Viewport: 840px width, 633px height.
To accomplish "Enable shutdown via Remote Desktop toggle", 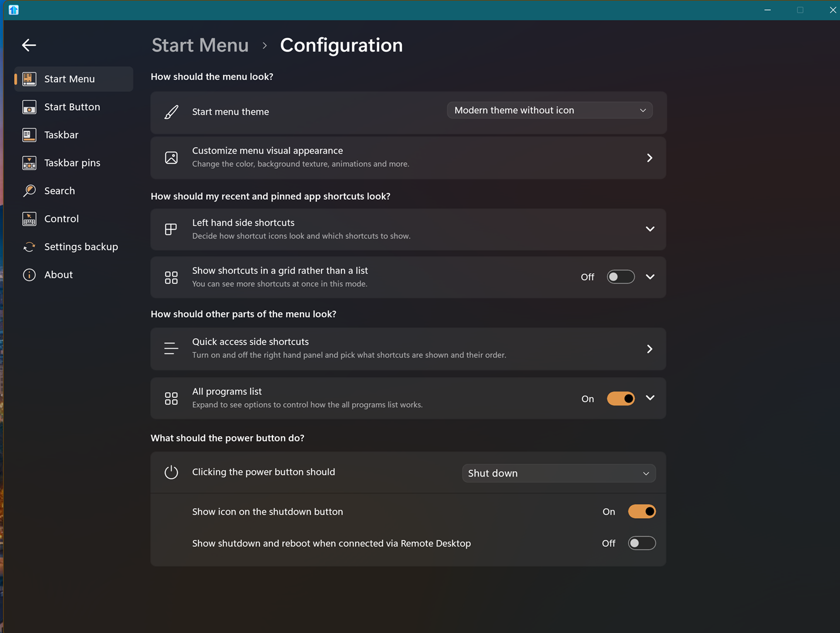I will tap(641, 543).
